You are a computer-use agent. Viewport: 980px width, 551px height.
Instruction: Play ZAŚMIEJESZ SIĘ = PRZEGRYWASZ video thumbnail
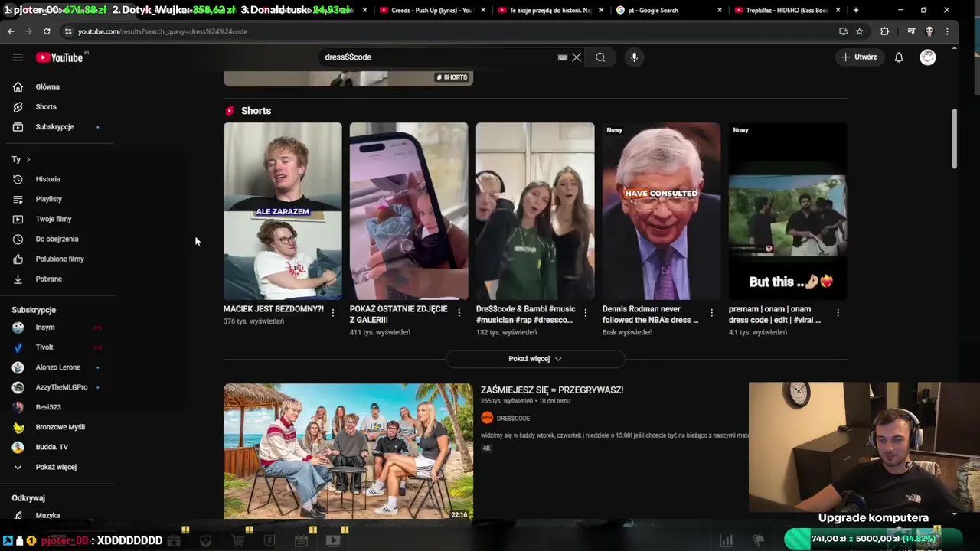pyautogui.click(x=348, y=452)
